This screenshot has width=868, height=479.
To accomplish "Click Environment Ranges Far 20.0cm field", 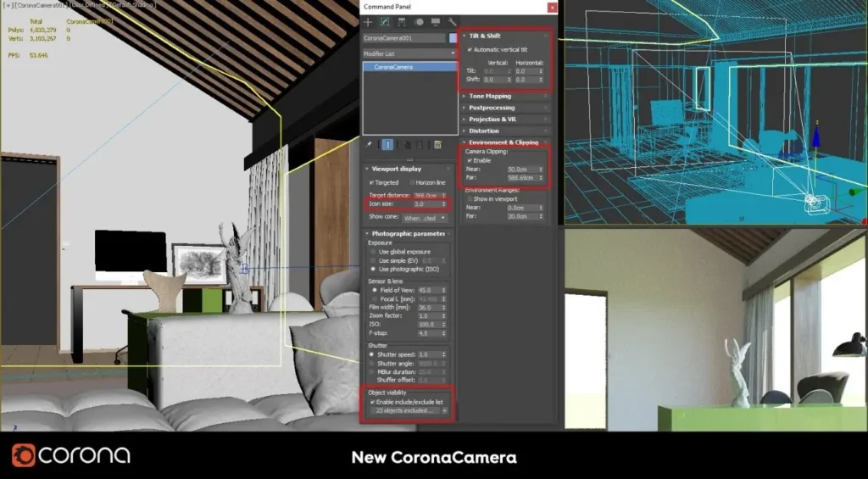I will point(522,216).
